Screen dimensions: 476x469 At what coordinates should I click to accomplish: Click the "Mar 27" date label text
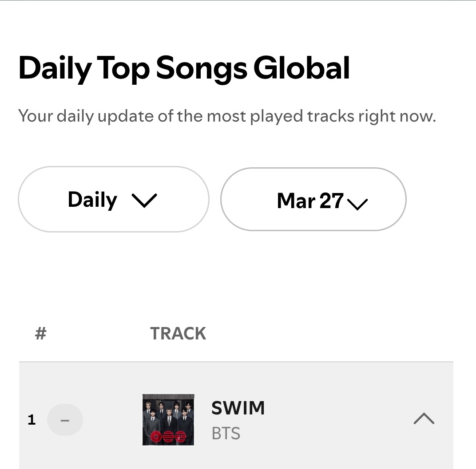click(x=310, y=201)
